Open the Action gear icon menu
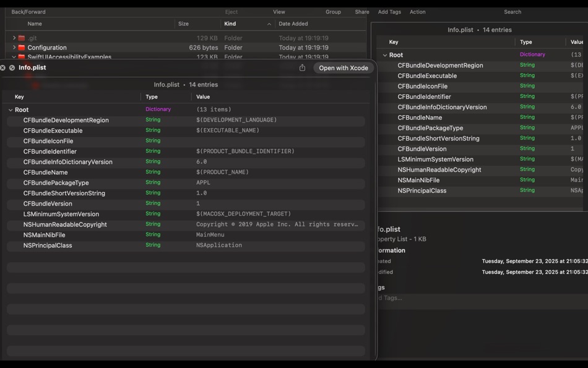Screen dimensions: 588x368 (418, 12)
